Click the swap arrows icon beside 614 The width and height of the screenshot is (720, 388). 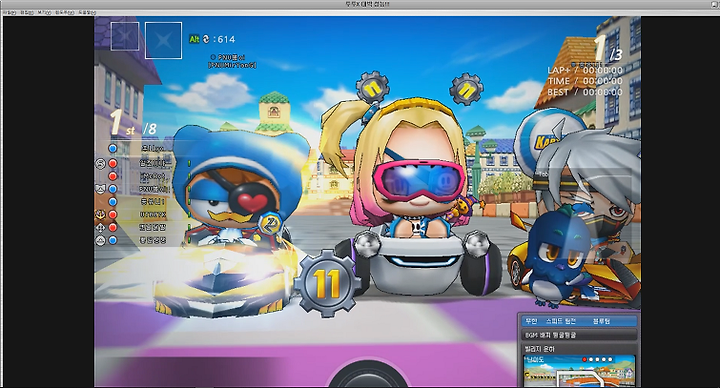point(206,39)
